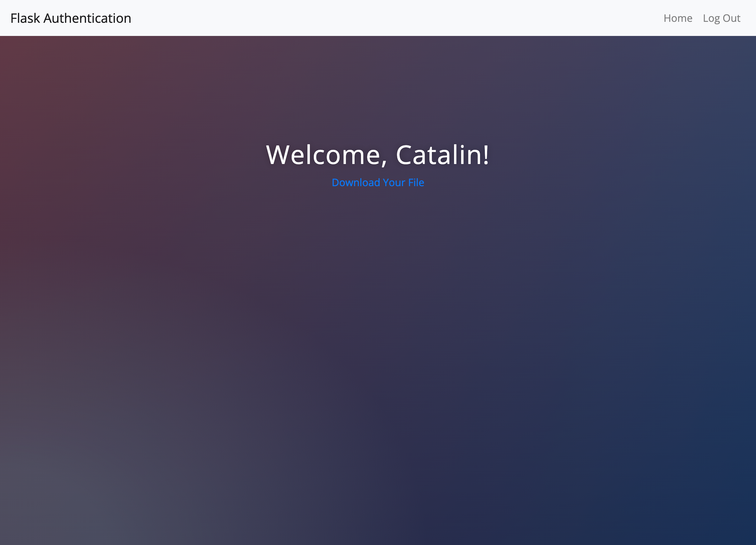Click the Log Out navigation link
This screenshot has width=756, height=545.
click(x=722, y=18)
